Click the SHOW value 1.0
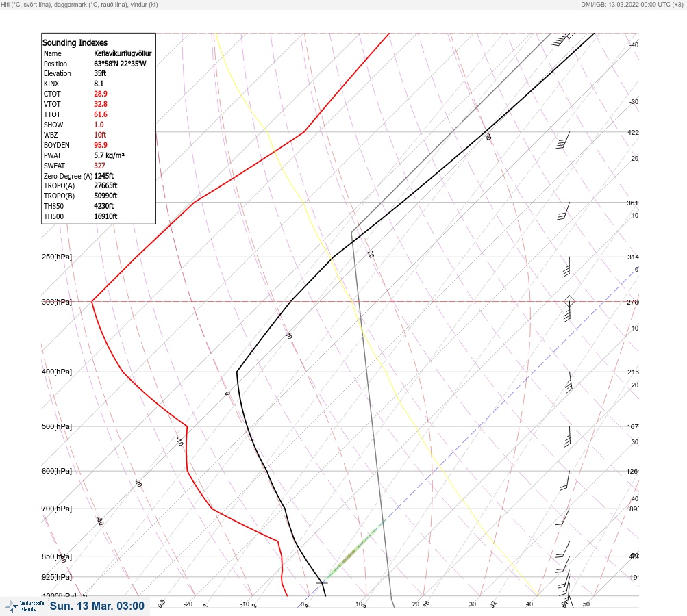Screen dimensions: 687x616 click(x=99, y=125)
